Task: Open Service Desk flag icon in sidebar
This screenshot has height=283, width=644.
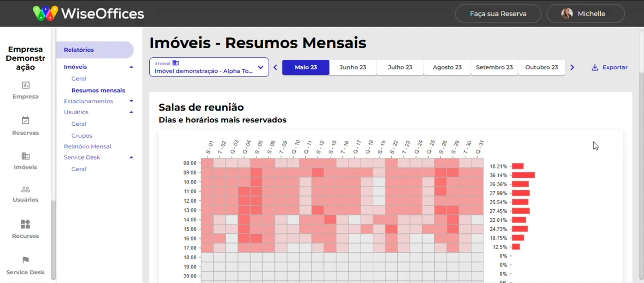Action: (x=25, y=260)
